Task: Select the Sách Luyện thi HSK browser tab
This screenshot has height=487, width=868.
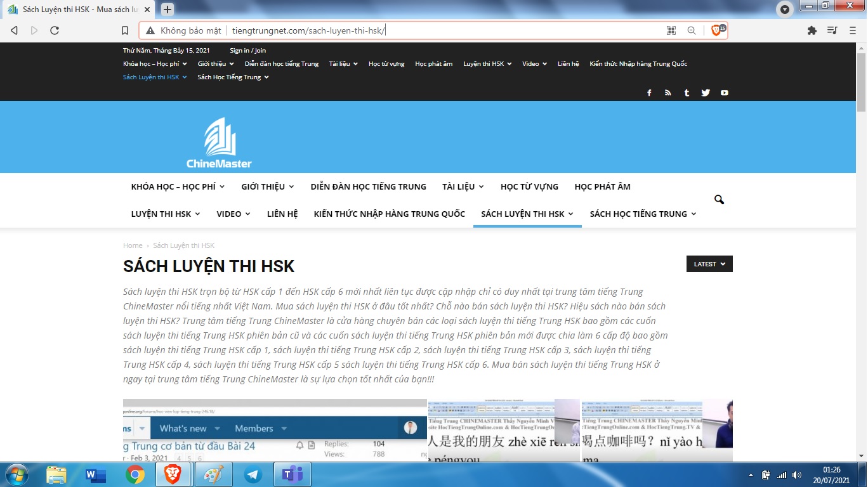Action: [81, 10]
